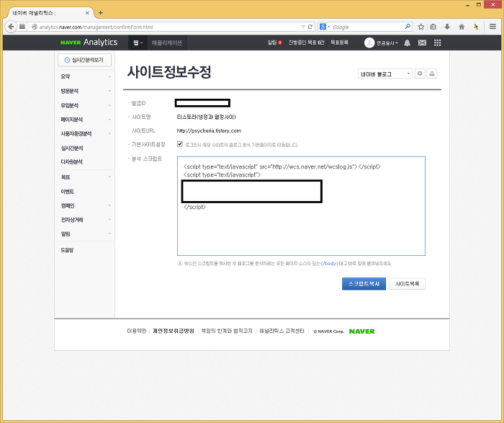Open the 이용약관 footer link
504x423 pixels.
(137, 331)
